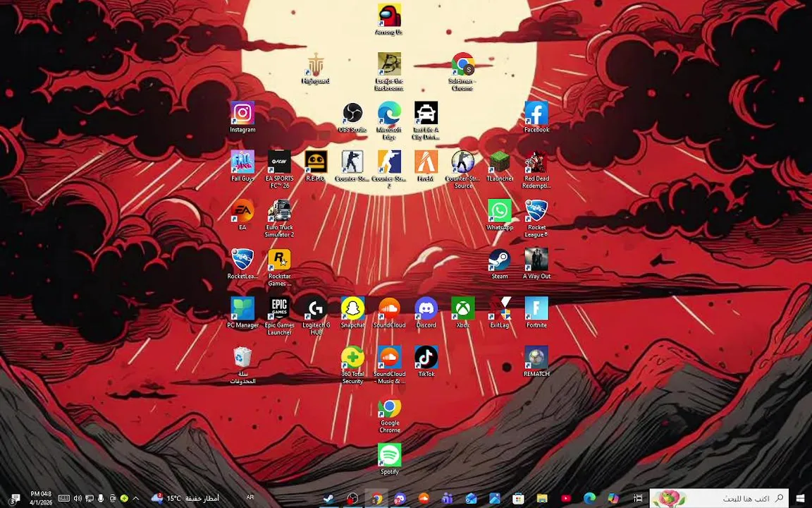Image resolution: width=812 pixels, height=508 pixels.
Task: Select the Rocket League® desktop icon
Action: pos(536,218)
